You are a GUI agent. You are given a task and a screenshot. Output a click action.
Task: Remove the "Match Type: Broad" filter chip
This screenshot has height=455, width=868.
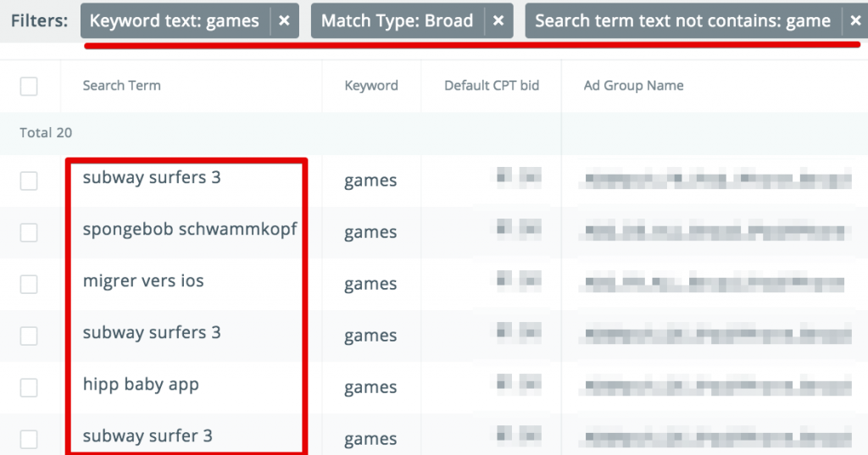(498, 21)
